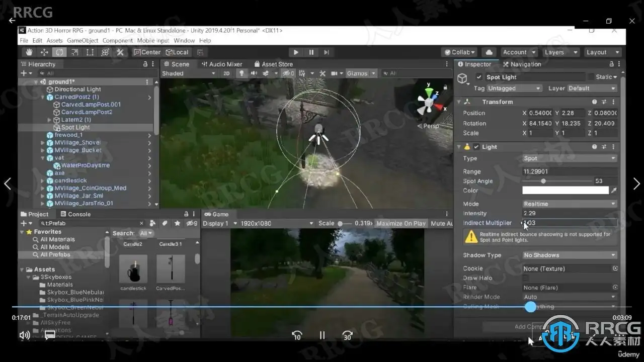644x362 pixels.
Task: Open the light Type dropdown
Action: (x=570, y=158)
